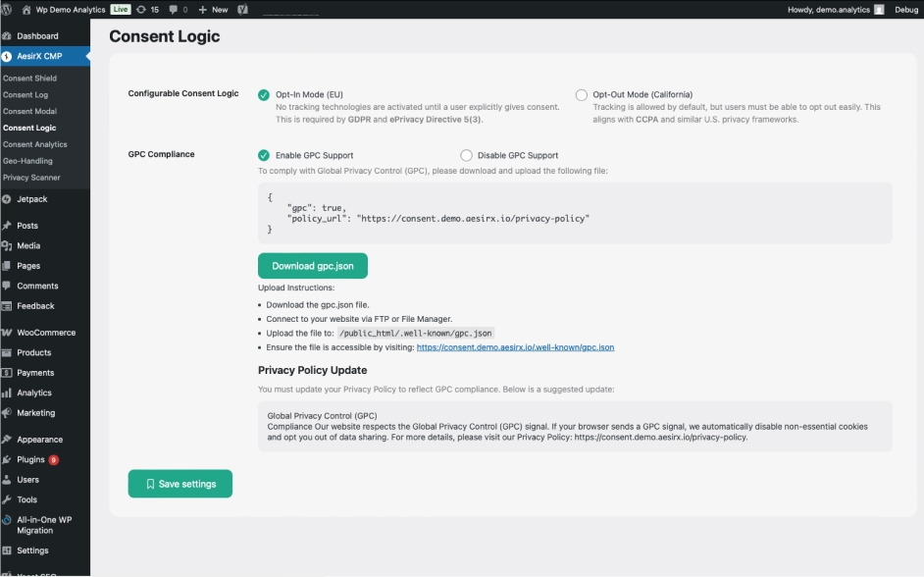Click the Feedback icon in the sidebar
The image size is (924, 577).
point(7,306)
